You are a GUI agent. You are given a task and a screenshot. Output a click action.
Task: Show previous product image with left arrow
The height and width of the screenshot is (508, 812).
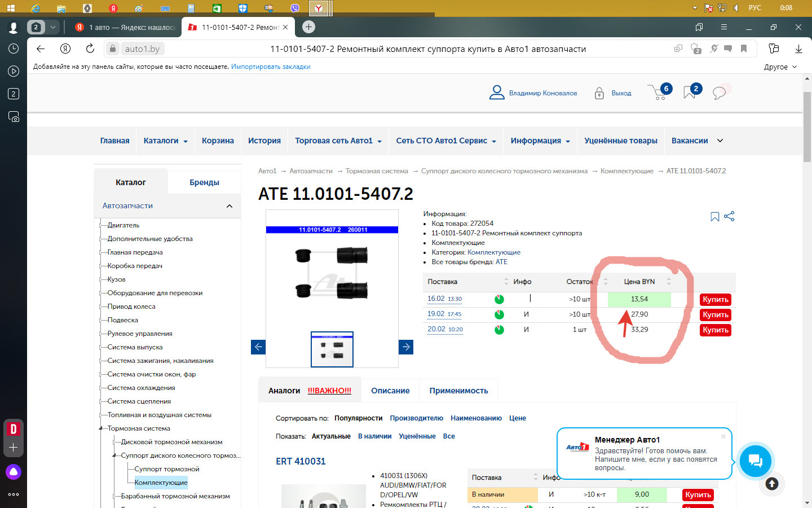point(258,347)
